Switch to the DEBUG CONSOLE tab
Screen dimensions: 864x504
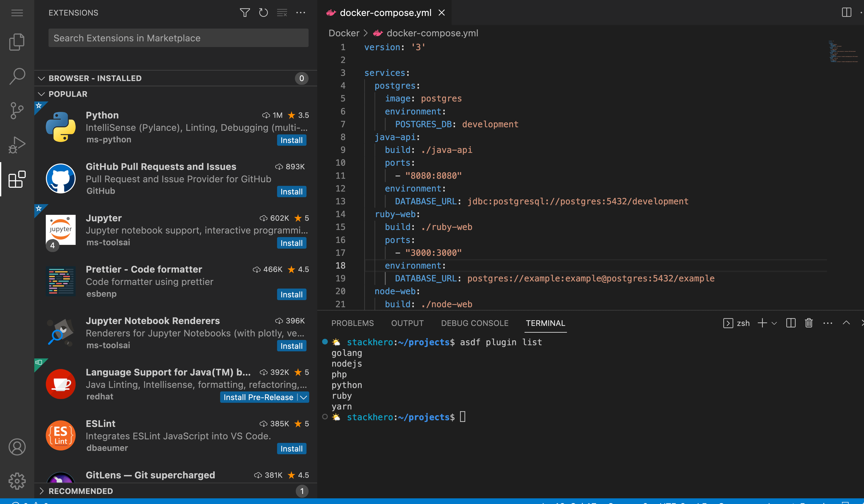pyautogui.click(x=475, y=323)
